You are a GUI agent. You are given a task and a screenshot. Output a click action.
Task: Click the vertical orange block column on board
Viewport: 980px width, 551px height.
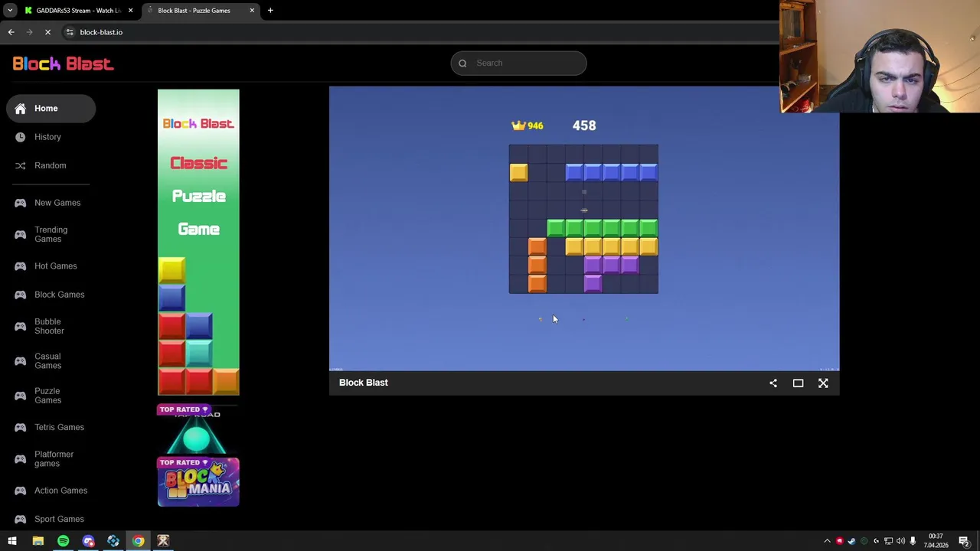click(537, 265)
